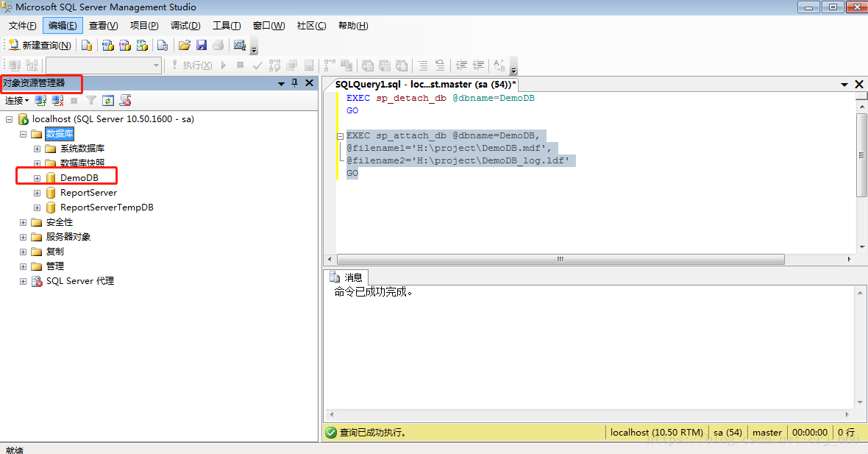
Task: Open the Object Explorer window position dropdown arrow
Action: tap(281, 84)
